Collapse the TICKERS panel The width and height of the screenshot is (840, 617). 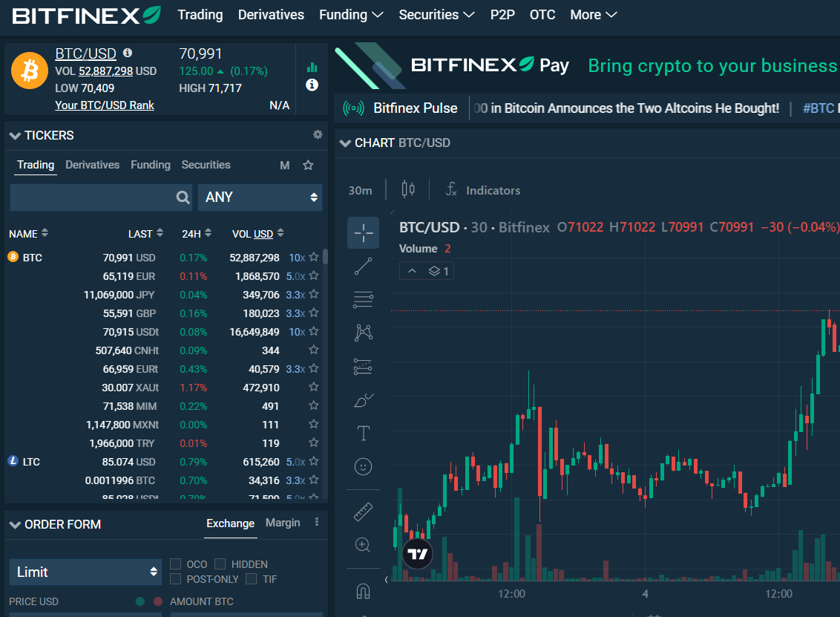tap(15, 136)
